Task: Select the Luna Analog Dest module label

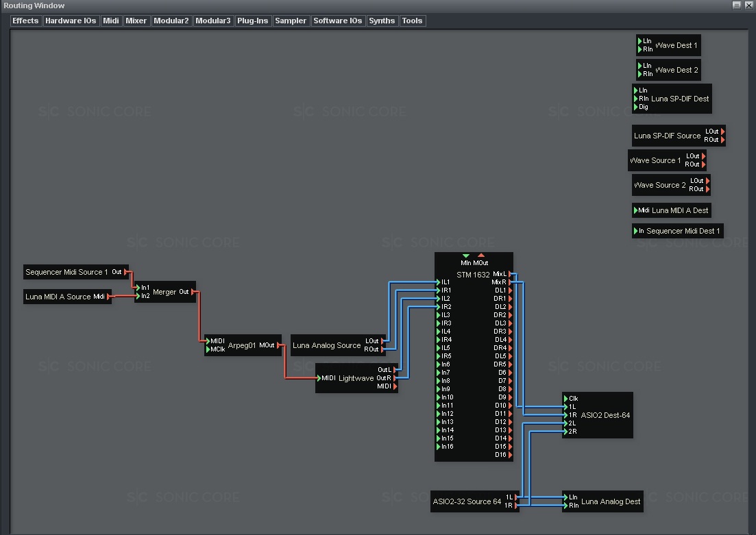Action: 611,501
